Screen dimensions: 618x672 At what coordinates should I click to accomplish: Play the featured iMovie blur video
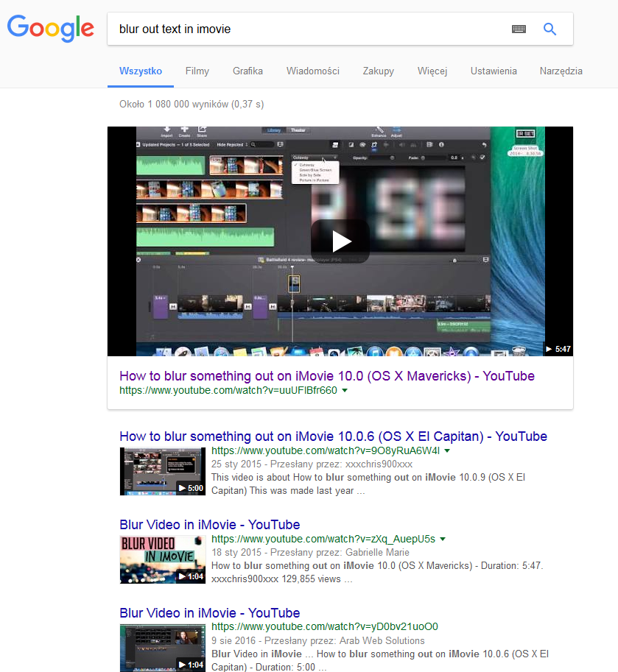[x=340, y=241]
